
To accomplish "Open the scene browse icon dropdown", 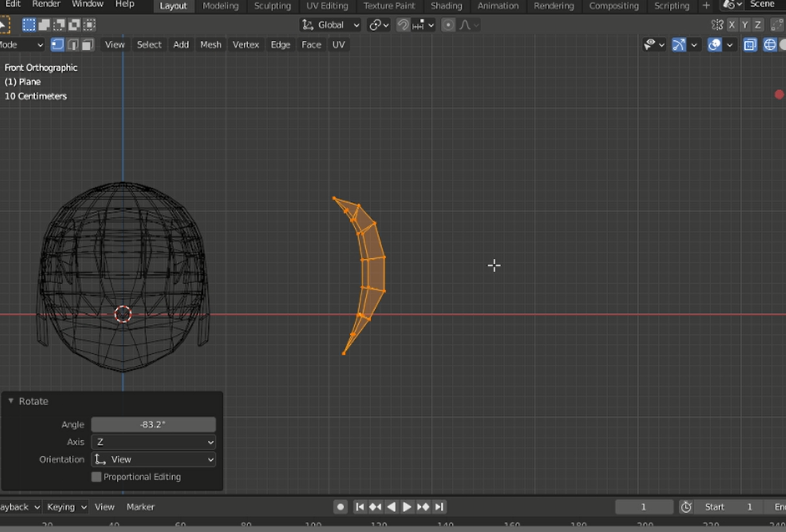I will [732, 4].
